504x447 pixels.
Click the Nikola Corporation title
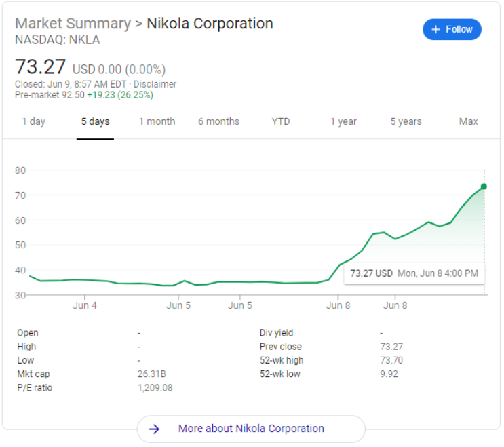point(210,24)
